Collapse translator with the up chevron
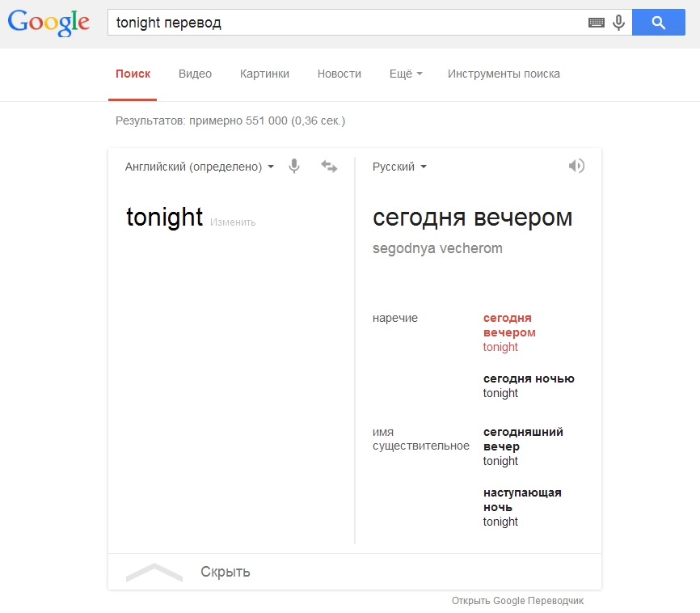The width and height of the screenshot is (700, 613). (x=154, y=572)
